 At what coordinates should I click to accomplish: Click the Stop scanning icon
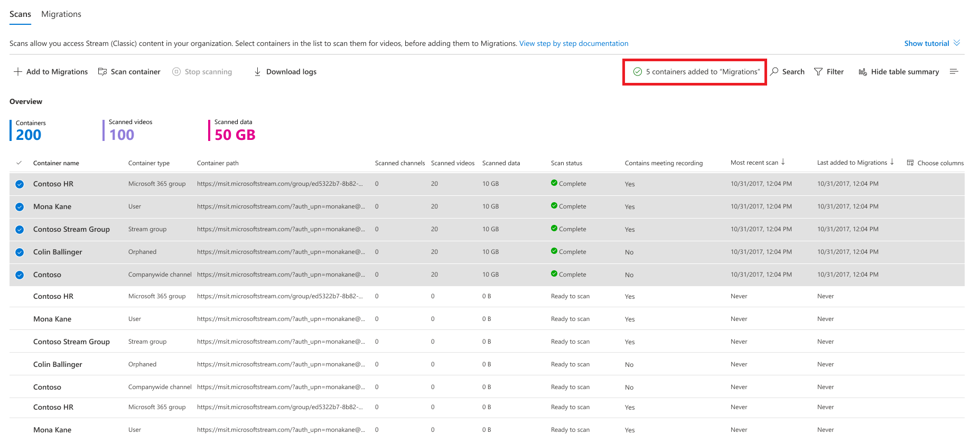pos(176,72)
